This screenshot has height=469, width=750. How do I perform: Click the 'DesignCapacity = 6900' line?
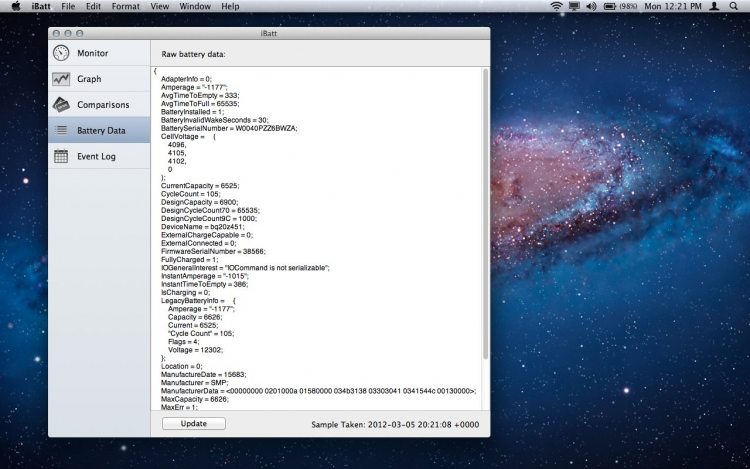click(x=199, y=202)
